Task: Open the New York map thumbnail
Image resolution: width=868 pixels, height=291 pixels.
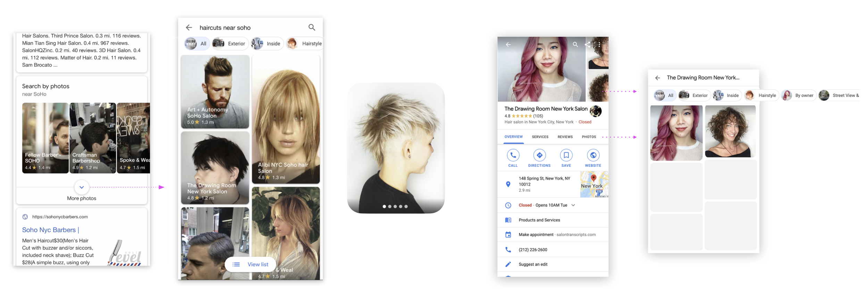Action: (x=594, y=184)
